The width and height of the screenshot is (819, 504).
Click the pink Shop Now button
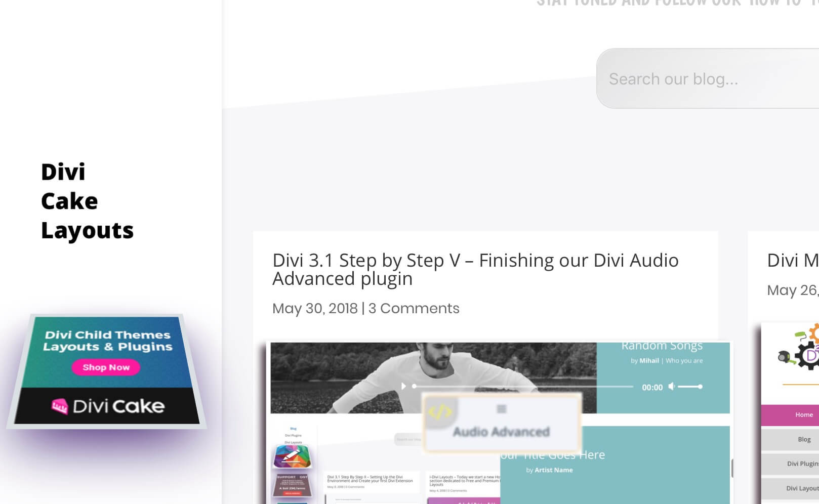pyautogui.click(x=106, y=367)
